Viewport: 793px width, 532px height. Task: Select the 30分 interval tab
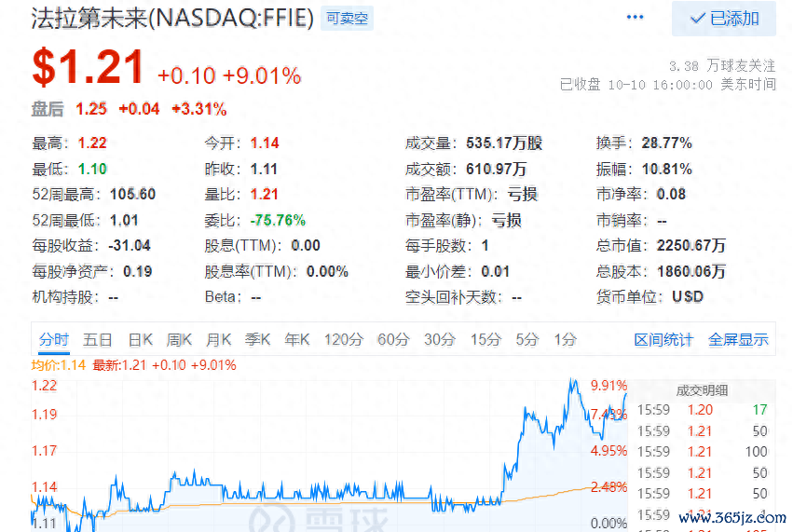pyautogui.click(x=440, y=339)
